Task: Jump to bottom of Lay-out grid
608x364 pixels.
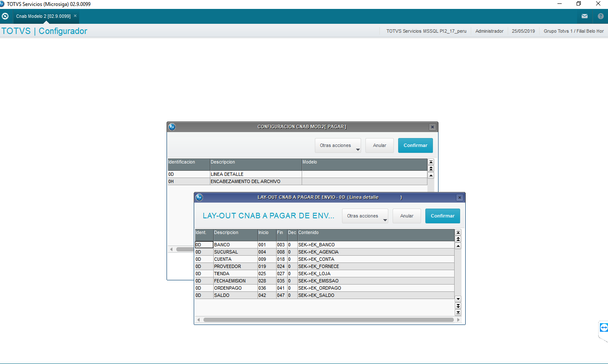Action: point(458,313)
